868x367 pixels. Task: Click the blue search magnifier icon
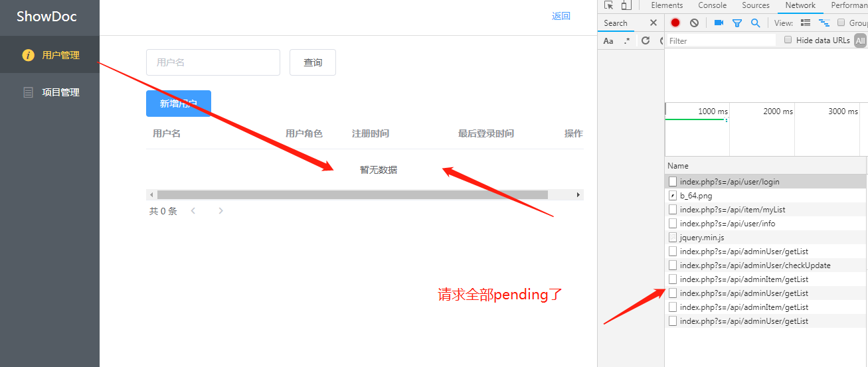pyautogui.click(x=756, y=23)
